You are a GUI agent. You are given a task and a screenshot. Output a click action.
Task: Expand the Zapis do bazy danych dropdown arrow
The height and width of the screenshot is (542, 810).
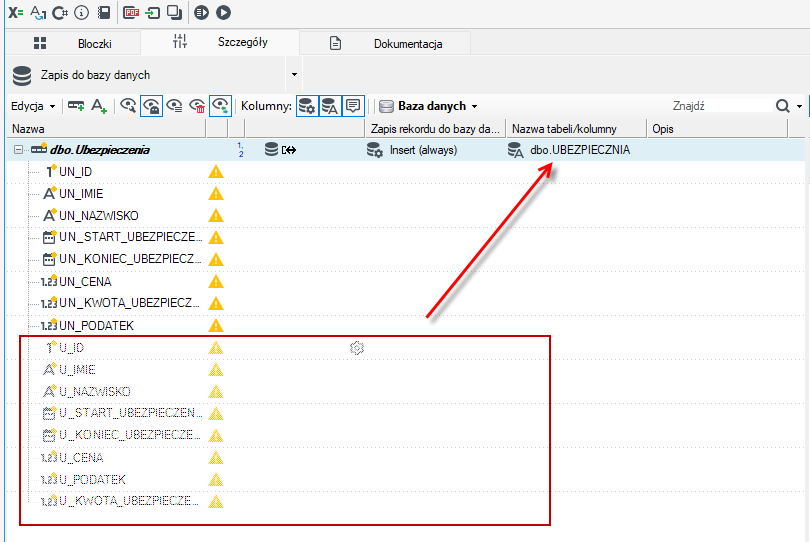294,74
